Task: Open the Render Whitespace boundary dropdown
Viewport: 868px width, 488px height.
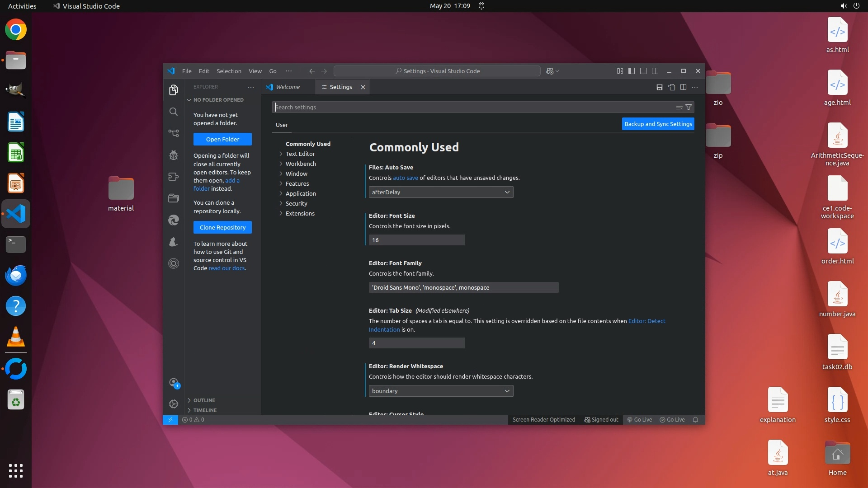Action: [x=441, y=391]
